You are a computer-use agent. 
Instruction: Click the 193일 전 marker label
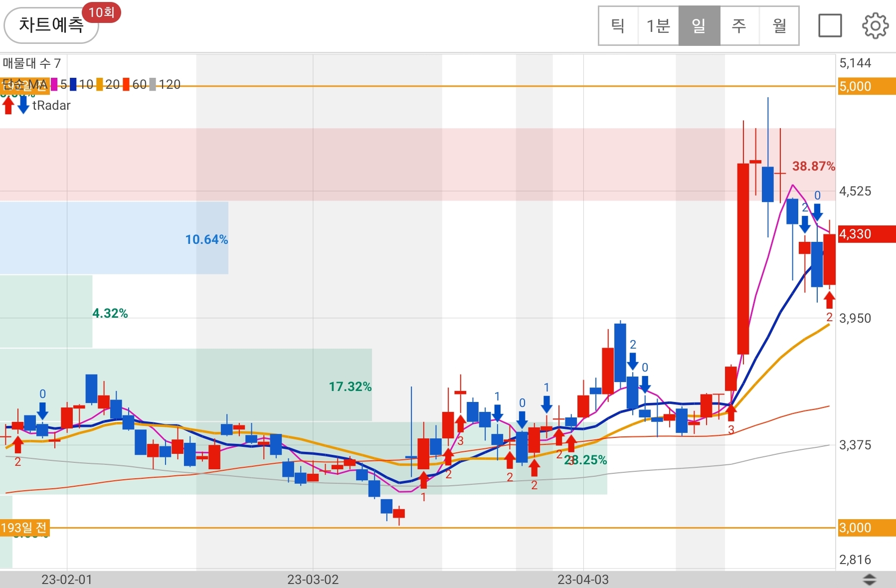point(24,528)
